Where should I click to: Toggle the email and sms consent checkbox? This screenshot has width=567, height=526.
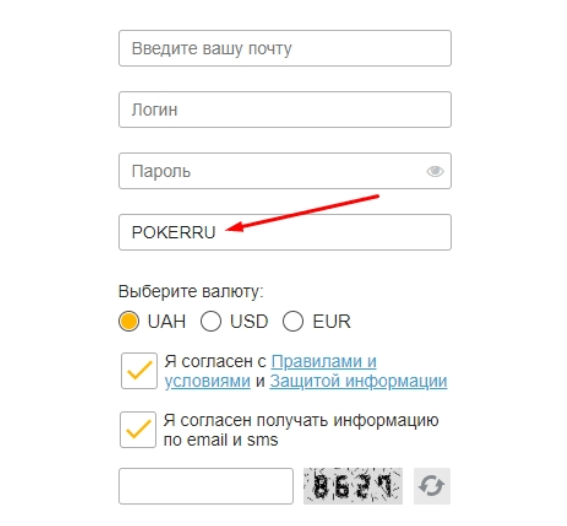pos(138,429)
